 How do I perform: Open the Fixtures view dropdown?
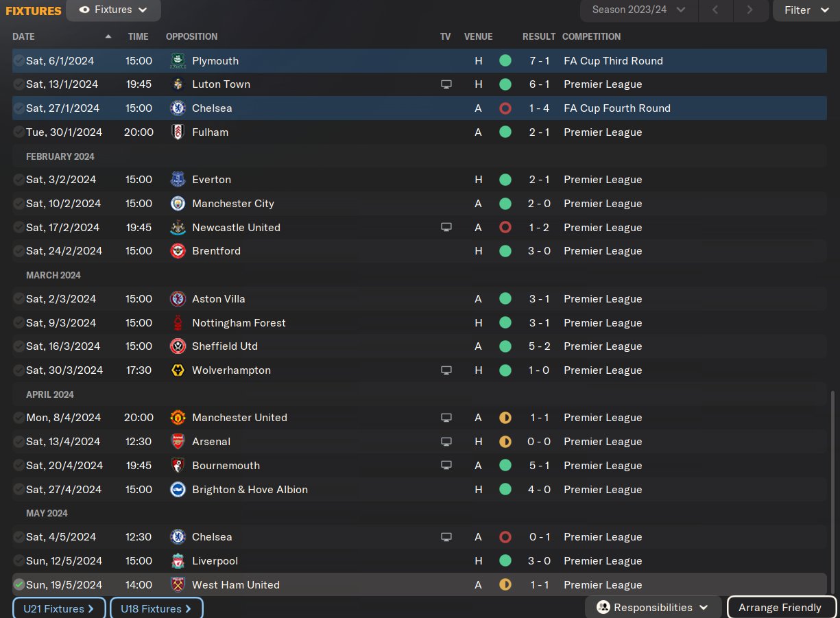[113, 10]
